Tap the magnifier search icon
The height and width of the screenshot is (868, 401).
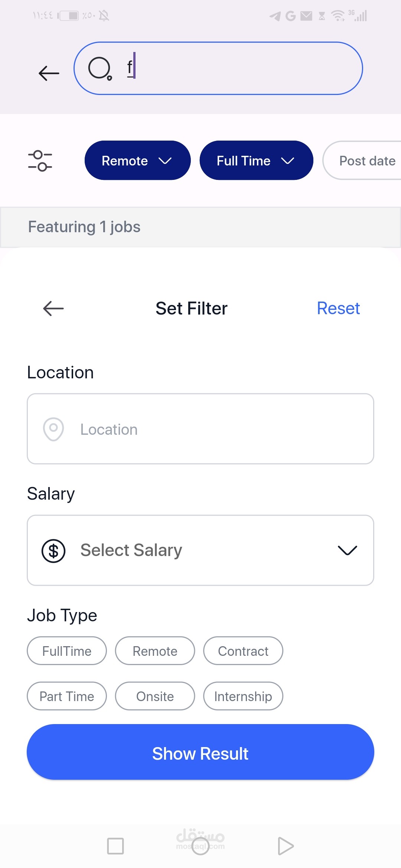pyautogui.click(x=100, y=69)
